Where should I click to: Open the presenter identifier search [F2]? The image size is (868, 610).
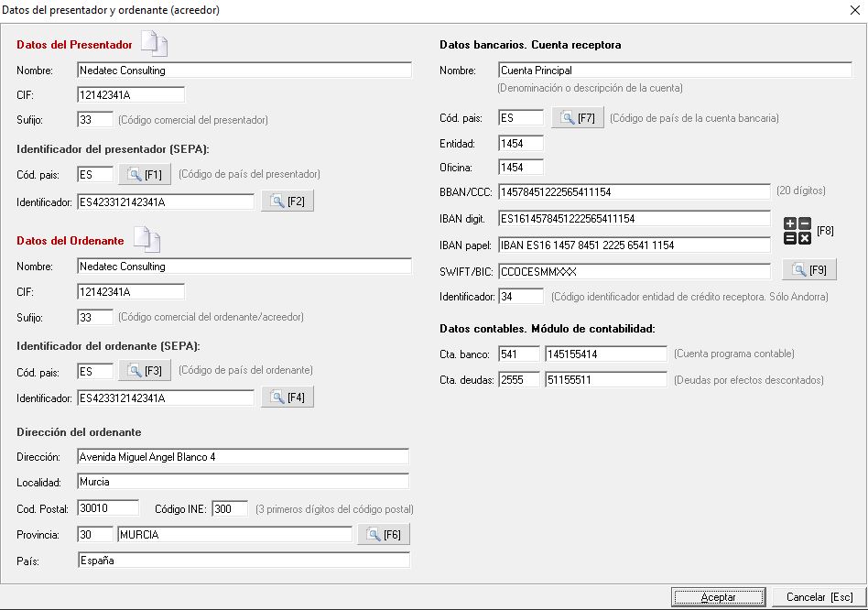tap(288, 202)
